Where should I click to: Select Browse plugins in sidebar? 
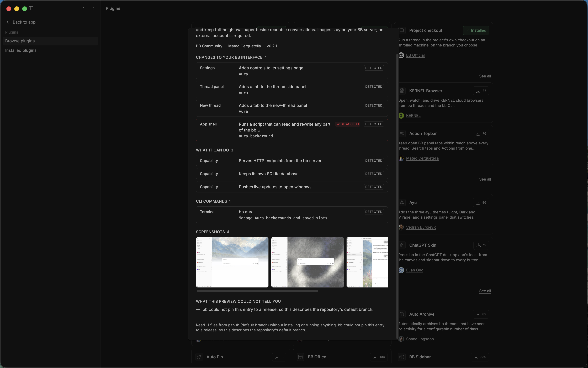coord(50,41)
